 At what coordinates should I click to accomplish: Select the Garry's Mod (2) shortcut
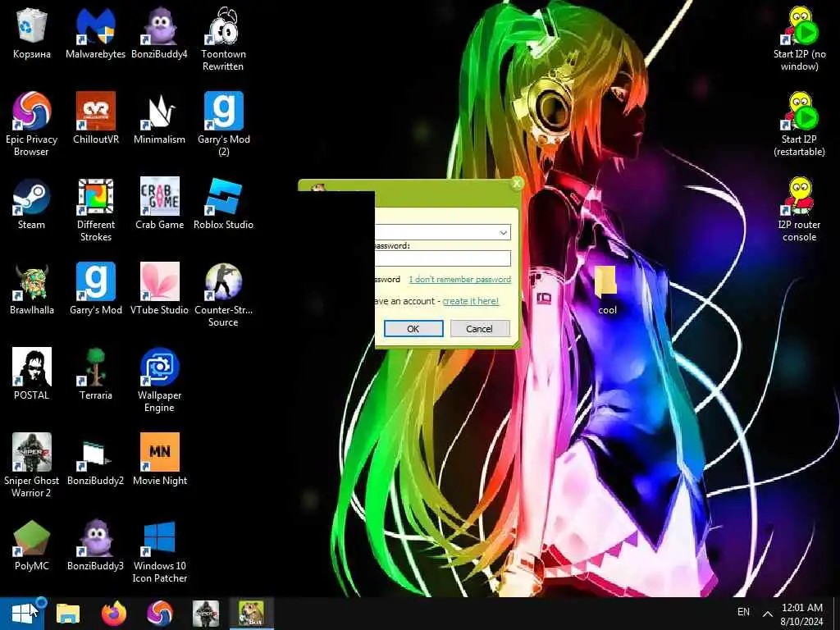pos(223,124)
